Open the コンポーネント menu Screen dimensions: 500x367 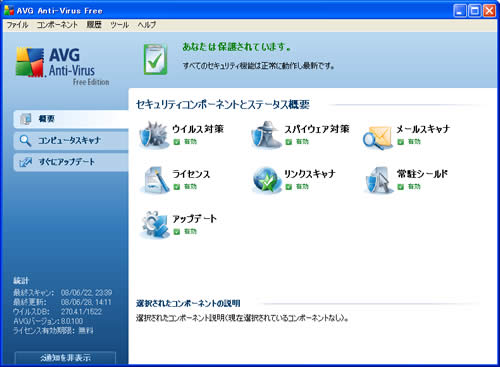(57, 25)
